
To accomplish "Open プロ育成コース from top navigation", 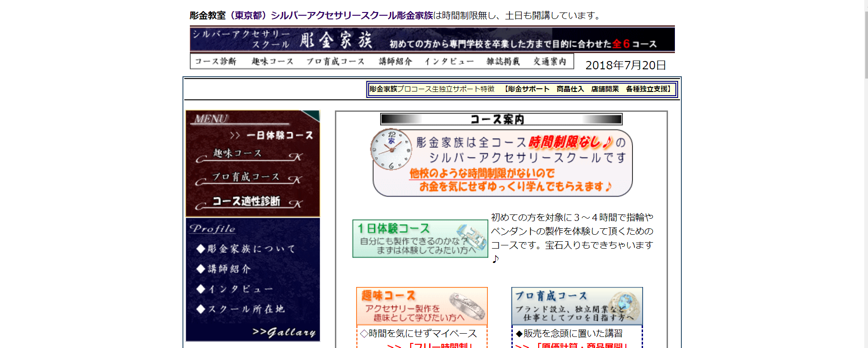I will (x=335, y=61).
